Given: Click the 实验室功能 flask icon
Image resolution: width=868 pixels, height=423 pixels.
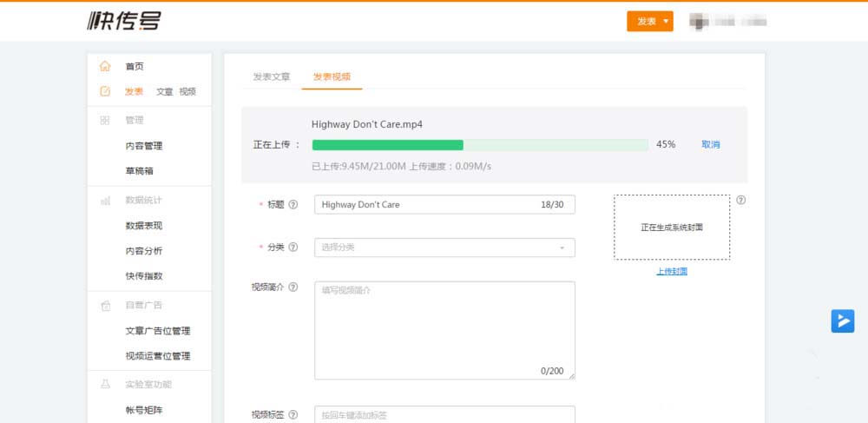Looking at the screenshot, I should pyautogui.click(x=105, y=384).
